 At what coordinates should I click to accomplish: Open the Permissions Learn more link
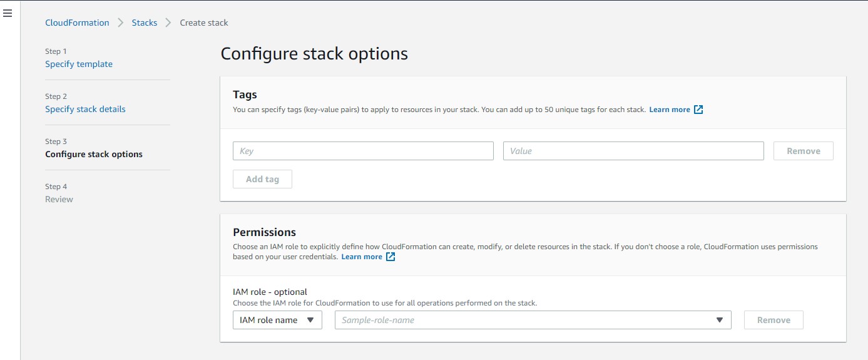point(362,257)
